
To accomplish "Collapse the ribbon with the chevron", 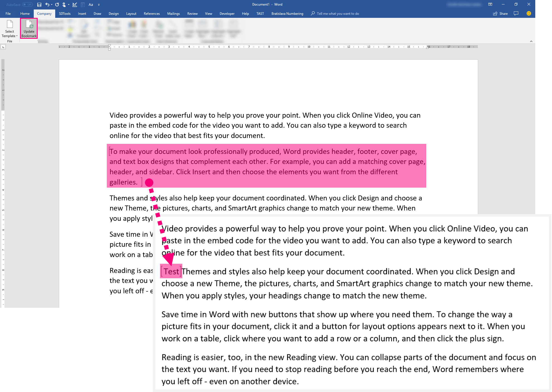I will [x=531, y=41].
